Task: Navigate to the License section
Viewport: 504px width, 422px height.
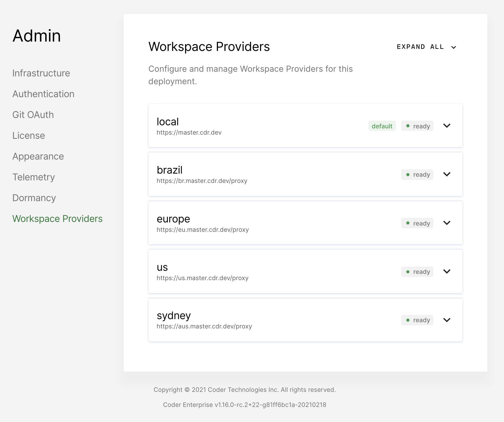Action: pos(29,135)
